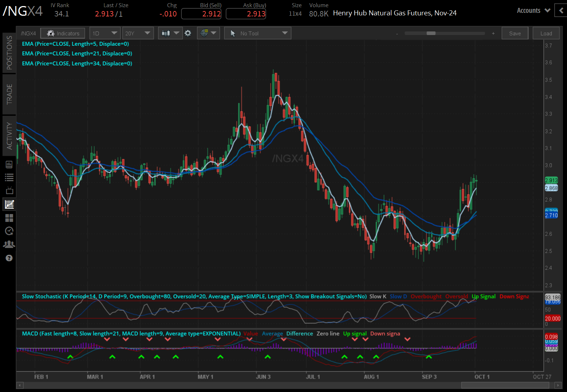This screenshot has width=567, height=392.
Task: Open the watchlist list icon in sidebar
Action: pos(9,177)
